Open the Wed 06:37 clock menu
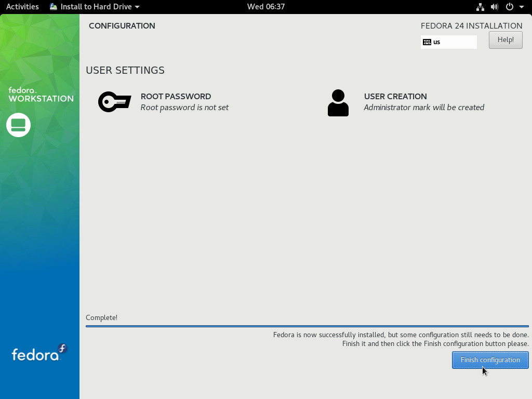 pyautogui.click(x=266, y=7)
